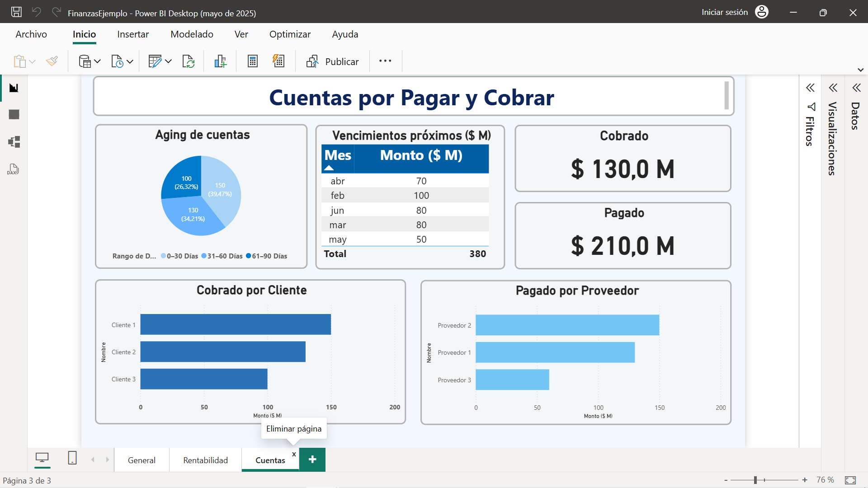This screenshot has width=868, height=488.
Task: Expand the Filtros pane chevrons
Action: pyautogui.click(x=811, y=88)
